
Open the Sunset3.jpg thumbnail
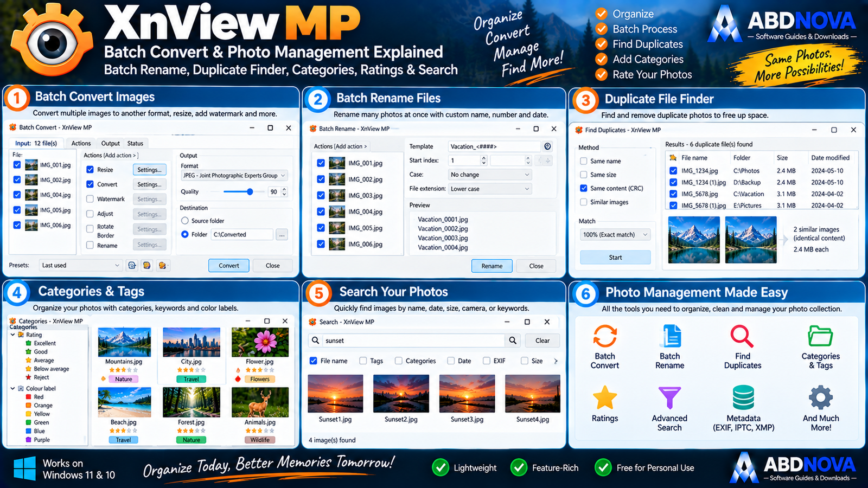click(x=467, y=394)
